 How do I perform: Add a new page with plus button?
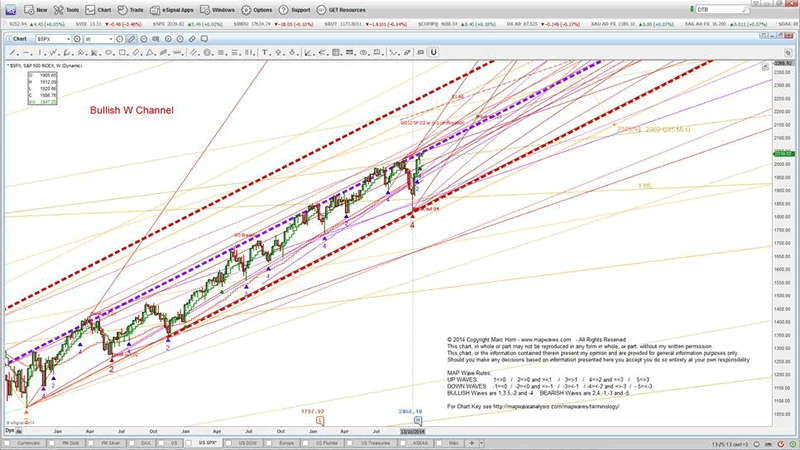pos(472,443)
